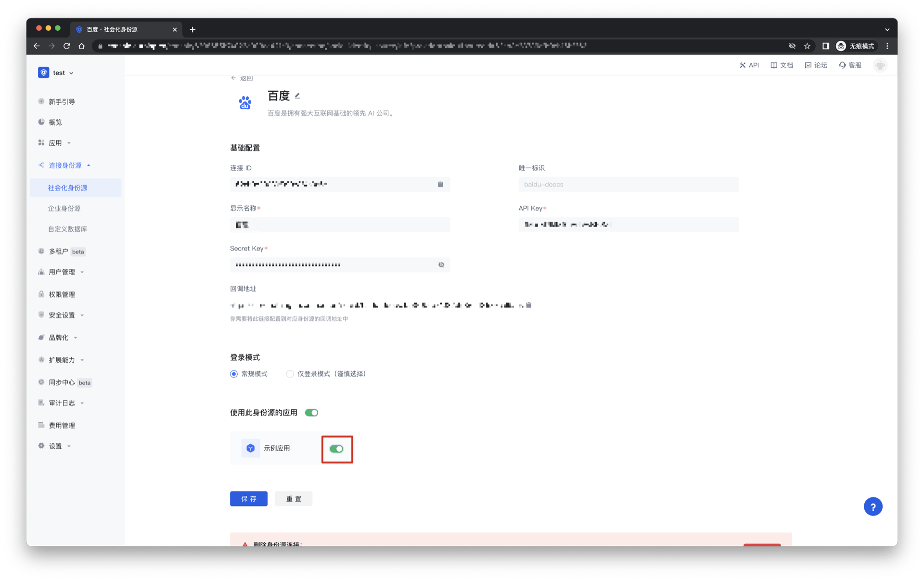924x581 pixels.
Task: Open new browser tab with plus icon
Action: (x=192, y=30)
